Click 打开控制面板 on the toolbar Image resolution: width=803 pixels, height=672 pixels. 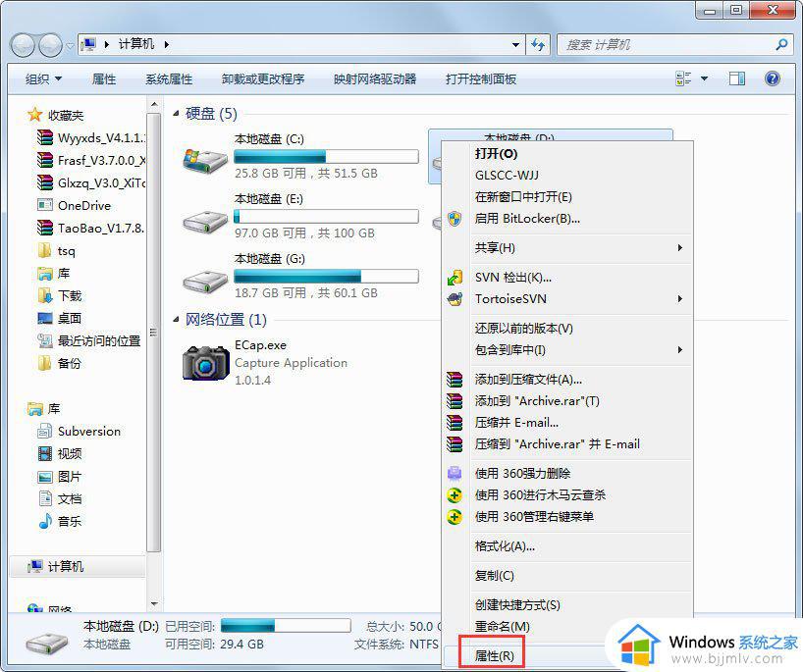(x=481, y=78)
